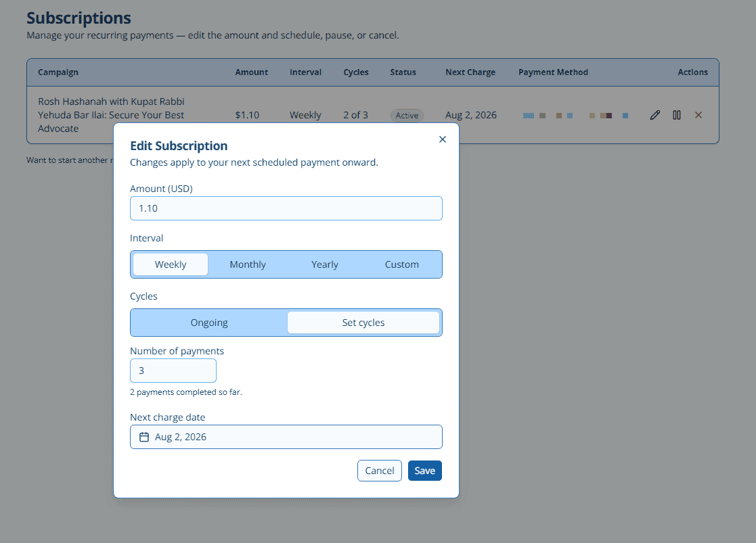Click the Active status badge
Image resolution: width=756 pixels, height=543 pixels.
click(407, 115)
